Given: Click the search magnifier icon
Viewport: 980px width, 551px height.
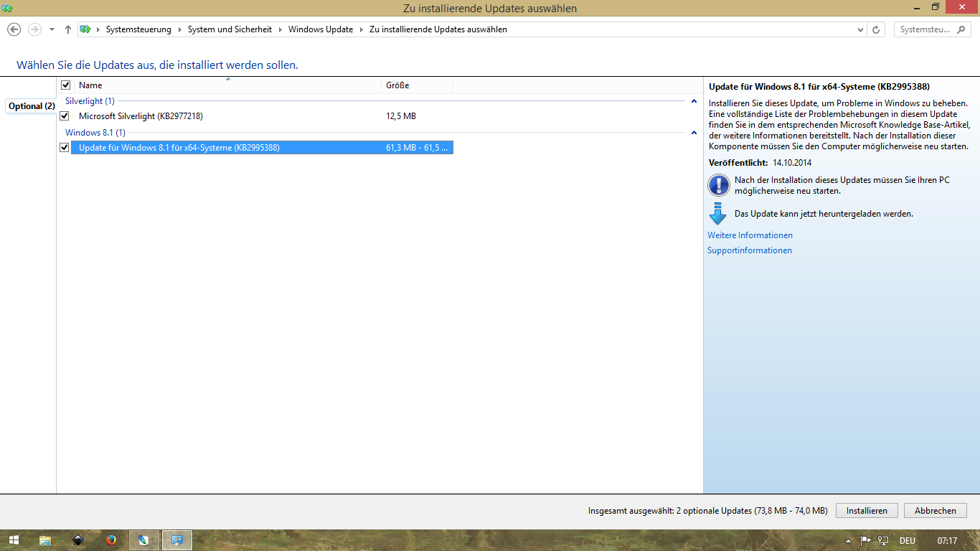Looking at the screenshot, I should (x=963, y=29).
